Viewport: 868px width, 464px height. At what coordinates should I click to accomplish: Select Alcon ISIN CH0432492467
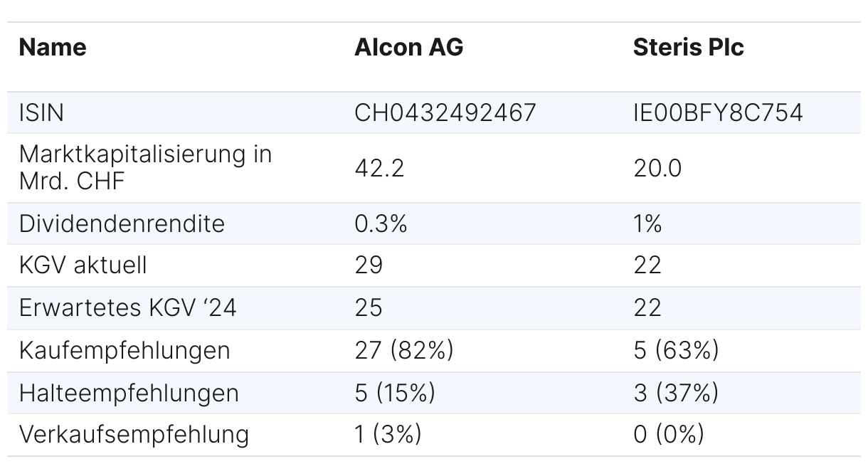(445, 112)
